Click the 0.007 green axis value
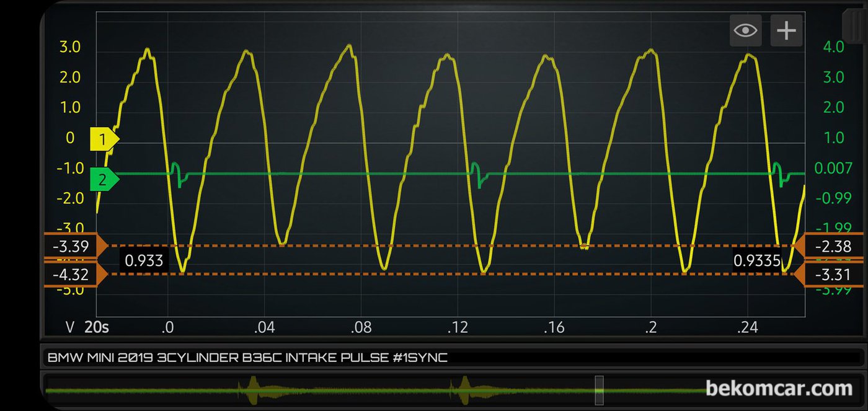The width and height of the screenshot is (868, 411). pyautogui.click(x=835, y=169)
